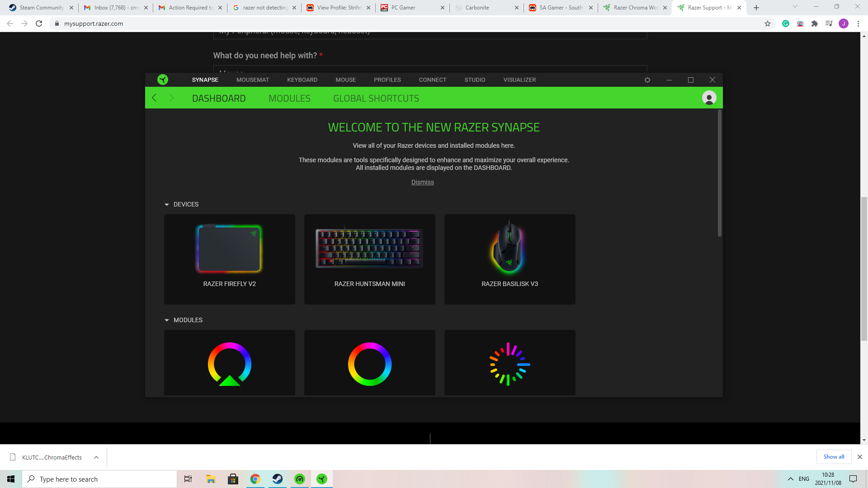The width and height of the screenshot is (868, 488).
Task: Close the Steam Community tab
Action: coord(71,8)
